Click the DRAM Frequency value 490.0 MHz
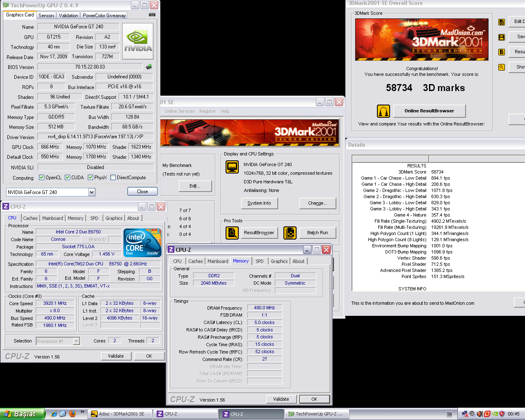Viewport: 525px width, 420px height. point(265,308)
